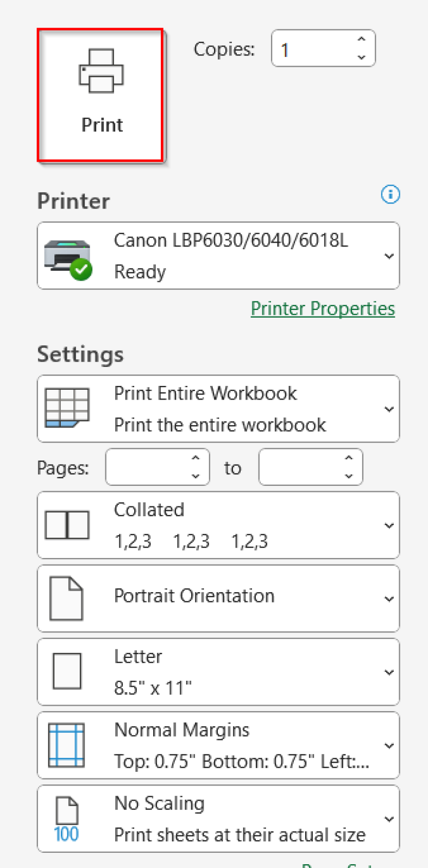Click the Letter paper size icon
The width and height of the screenshot is (428, 868).
tap(67, 671)
